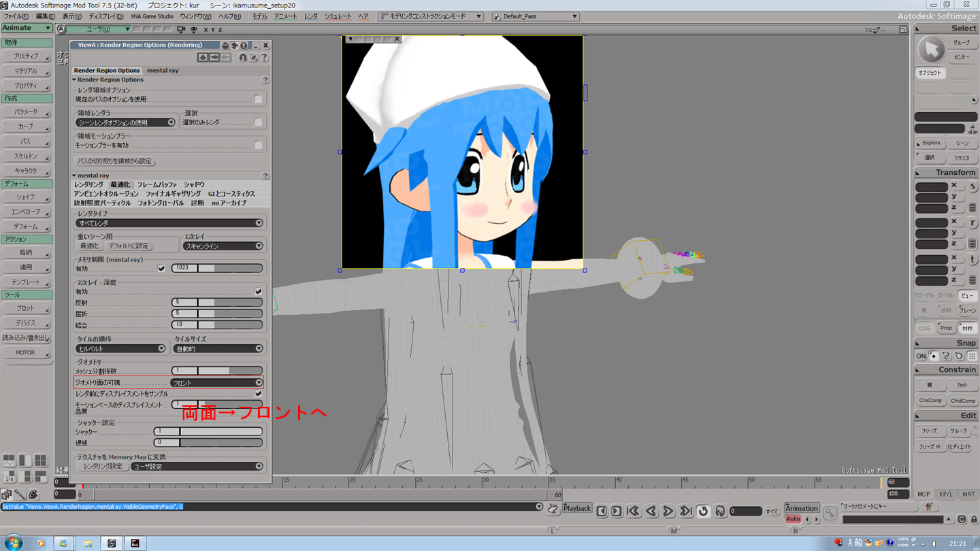Enable grid snapping icon in Snap panel
The width and height of the screenshot is (980, 551).
tap(972, 356)
